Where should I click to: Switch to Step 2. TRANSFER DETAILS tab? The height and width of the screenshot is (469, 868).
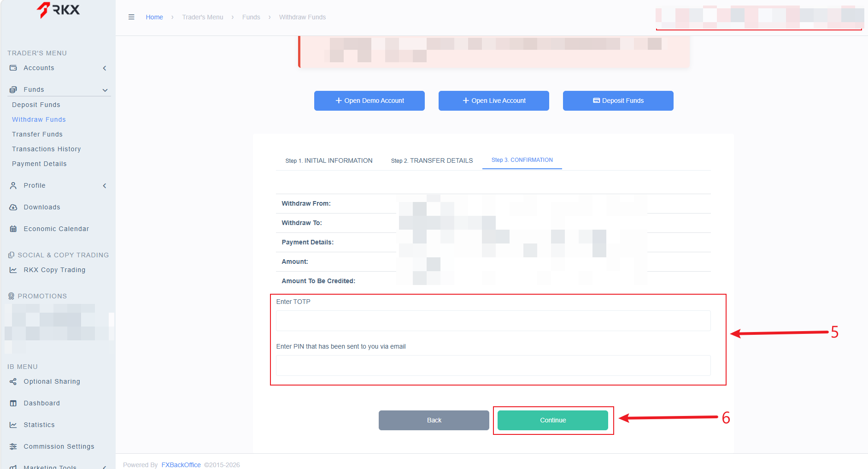[x=432, y=160]
